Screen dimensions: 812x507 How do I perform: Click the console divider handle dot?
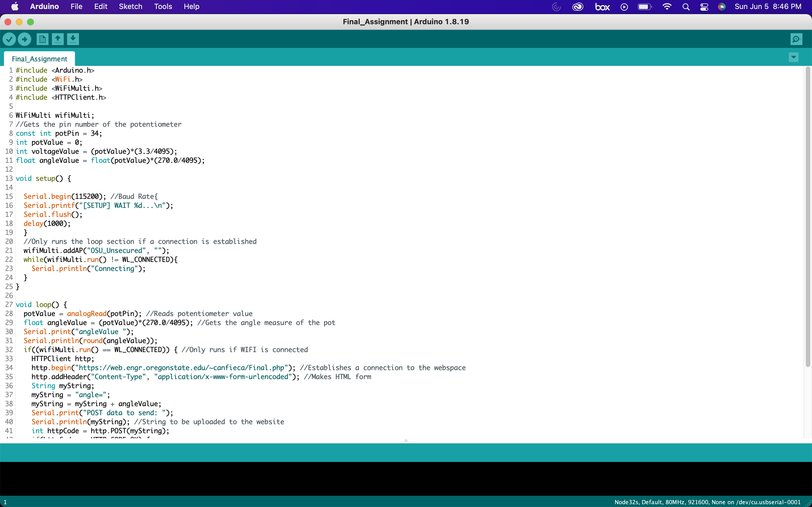click(x=406, y=441)
